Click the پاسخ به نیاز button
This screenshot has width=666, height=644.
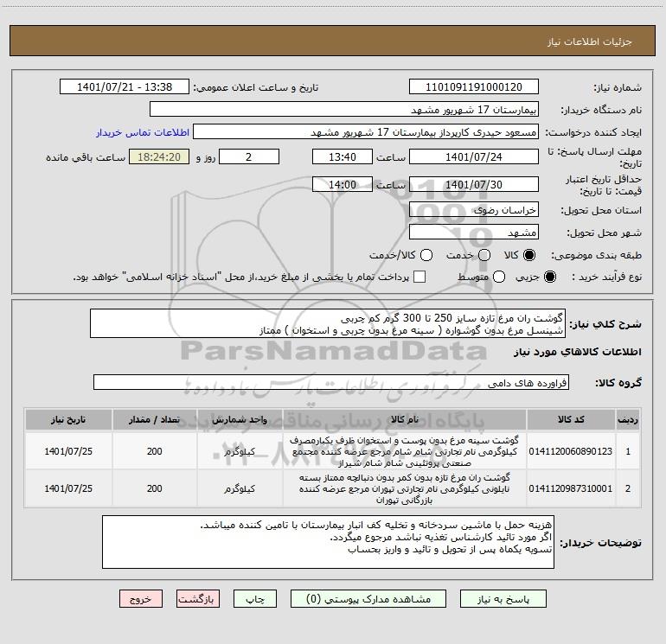503,598
